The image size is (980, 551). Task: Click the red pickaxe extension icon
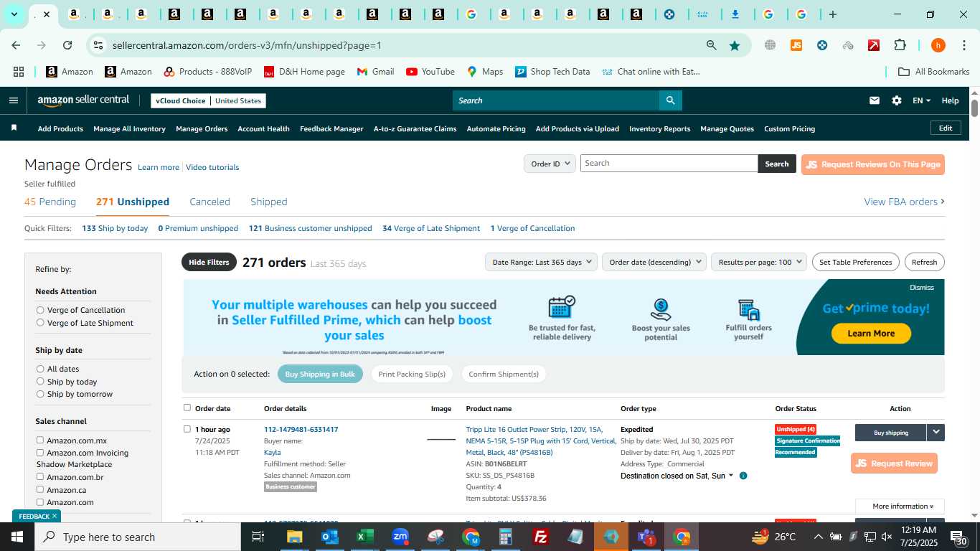[874, 45]
